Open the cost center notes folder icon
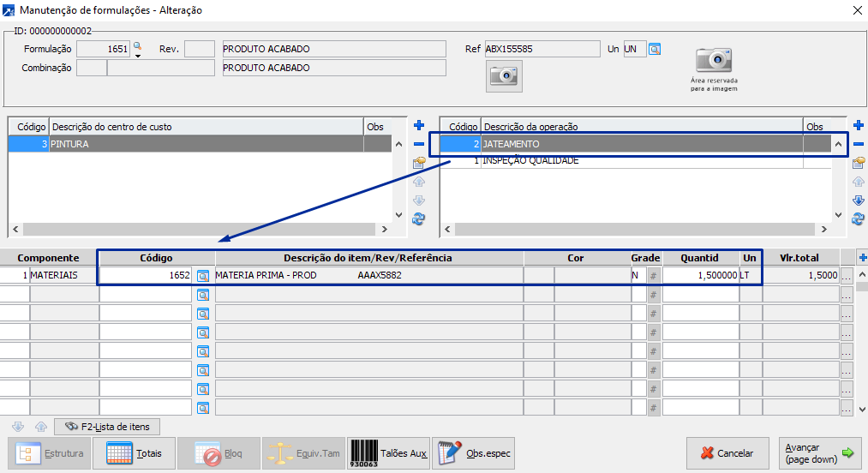Viewport: 868px width, 473px height. tap(419, 163)
